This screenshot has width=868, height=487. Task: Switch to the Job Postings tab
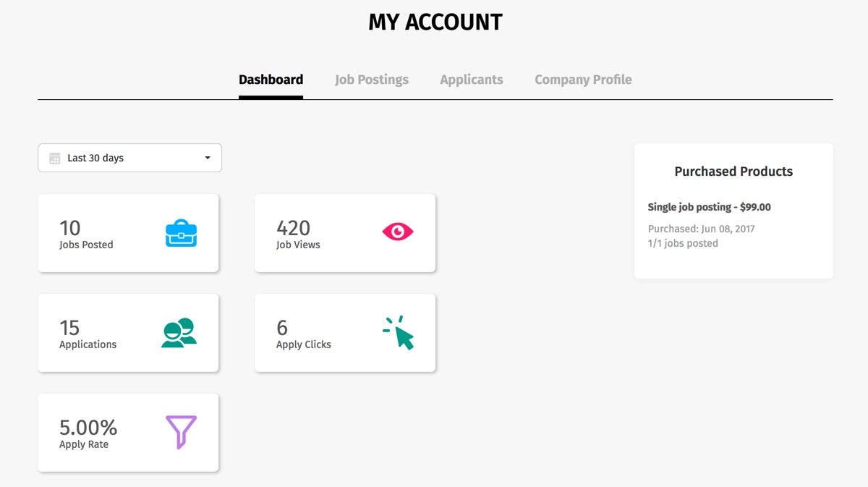(x=371, y=79)
